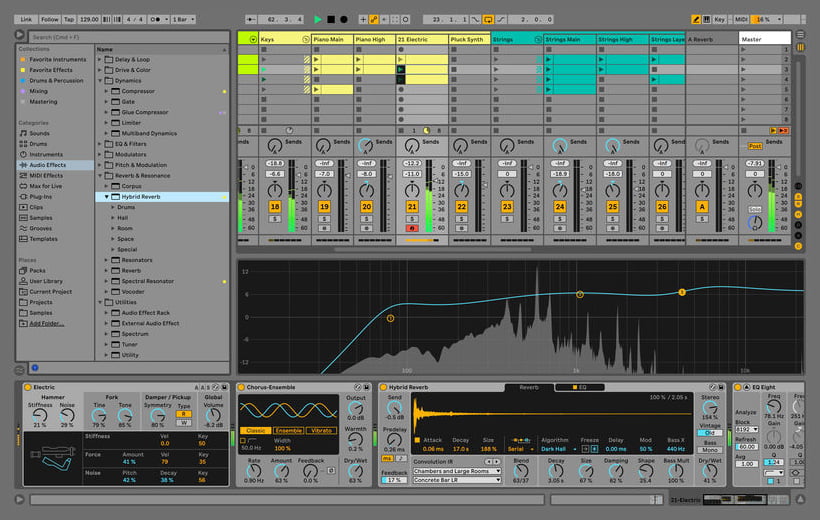Toggle the transport Loop switch
Screen dimensions: 820x520
coord(488,19)
